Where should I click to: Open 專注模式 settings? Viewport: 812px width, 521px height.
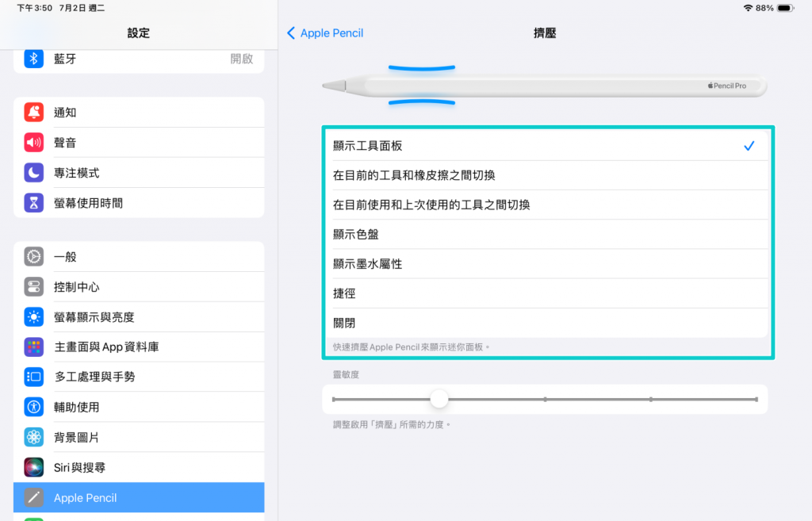139,172
